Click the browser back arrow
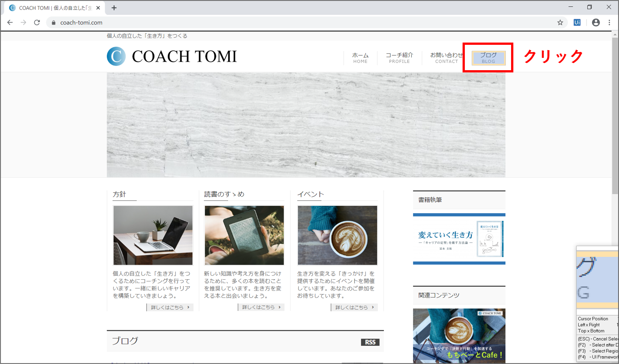The height and width of the screenshot is (364, 619). tap(10, 22)
